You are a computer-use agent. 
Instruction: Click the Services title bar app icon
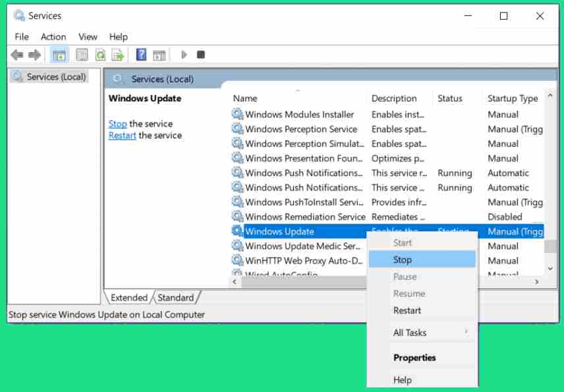tap(18, 15)
